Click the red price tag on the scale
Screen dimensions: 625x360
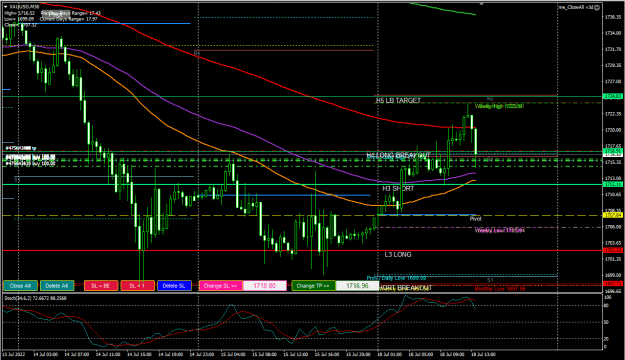(613, 250)
